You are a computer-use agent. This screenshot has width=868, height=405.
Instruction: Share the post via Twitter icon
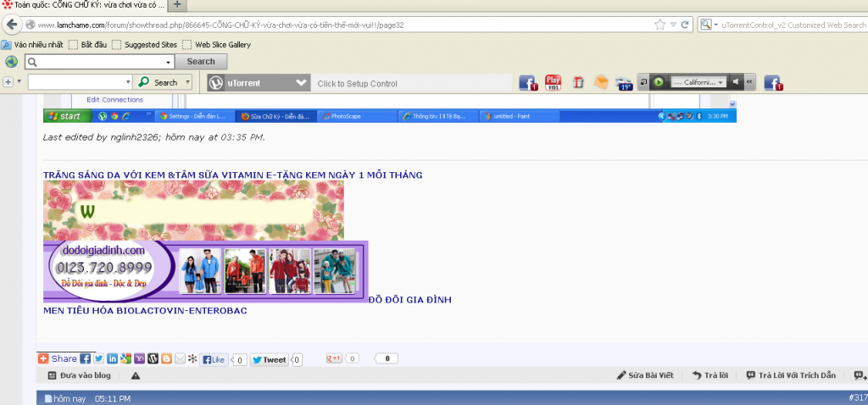99,359
